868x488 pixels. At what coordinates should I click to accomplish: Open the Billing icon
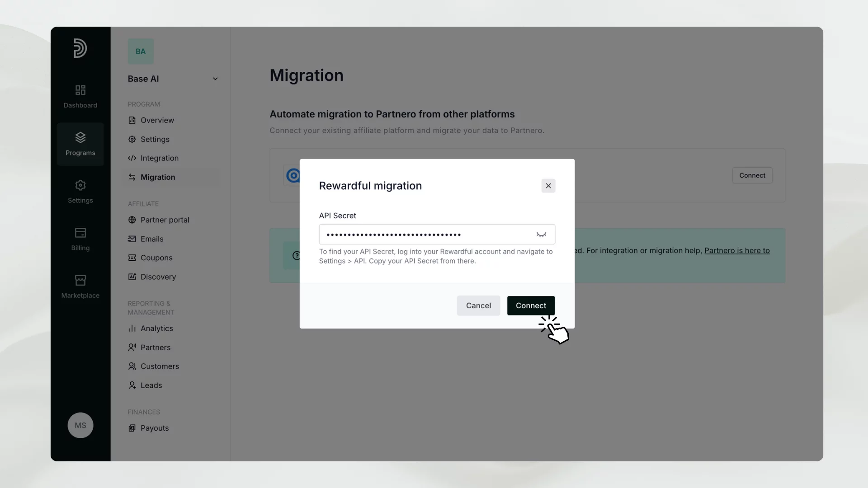(80, 233)
